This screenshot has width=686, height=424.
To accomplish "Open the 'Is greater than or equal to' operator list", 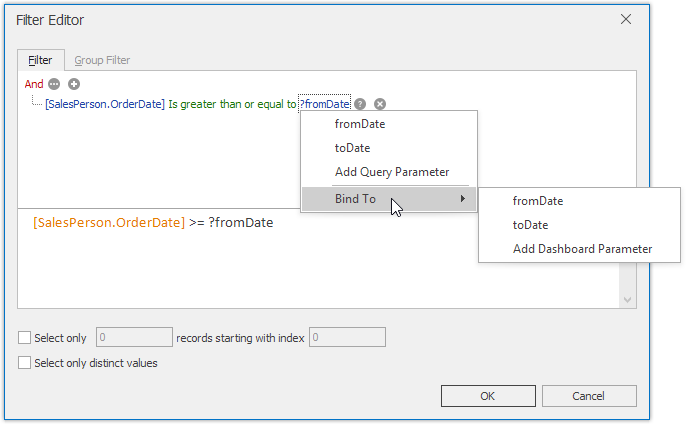I will click(x=232, y=104).
